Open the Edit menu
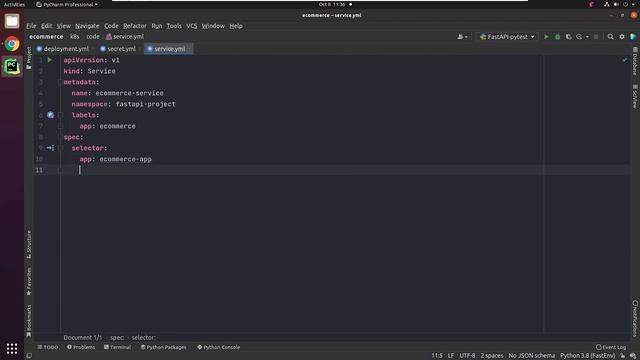640x360 pixels. [47, 26]
